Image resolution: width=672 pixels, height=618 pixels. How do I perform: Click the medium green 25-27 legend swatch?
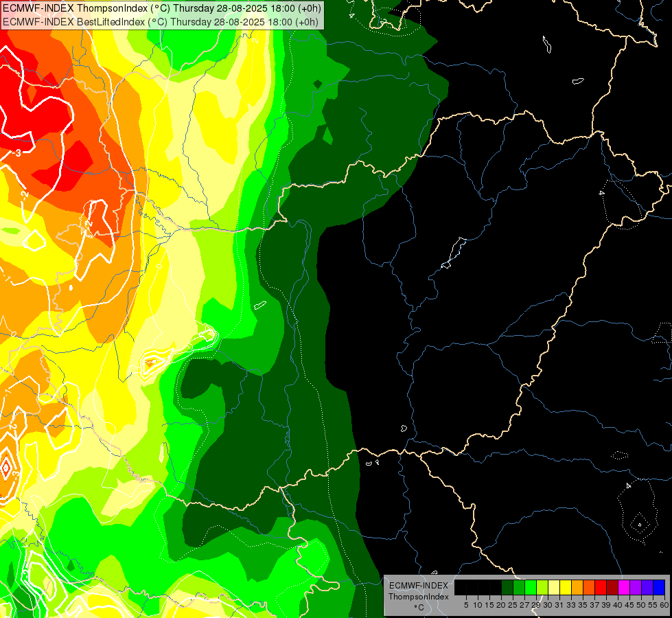point(519,587)
